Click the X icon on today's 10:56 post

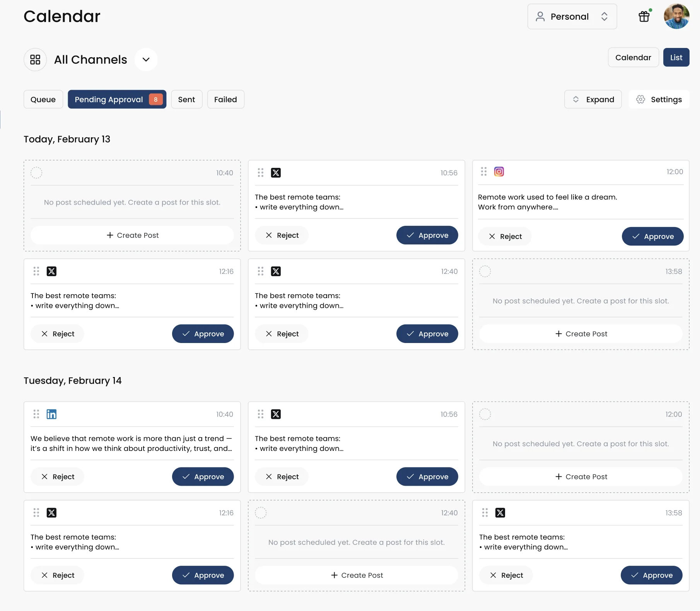click(x=276, y=173)
